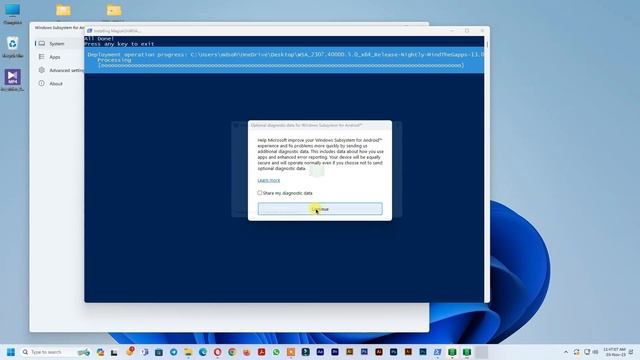Viewport: 640px width, 360px height.
Task: Select Apps in the WSA settings sidebar
Action: point(55,57)
